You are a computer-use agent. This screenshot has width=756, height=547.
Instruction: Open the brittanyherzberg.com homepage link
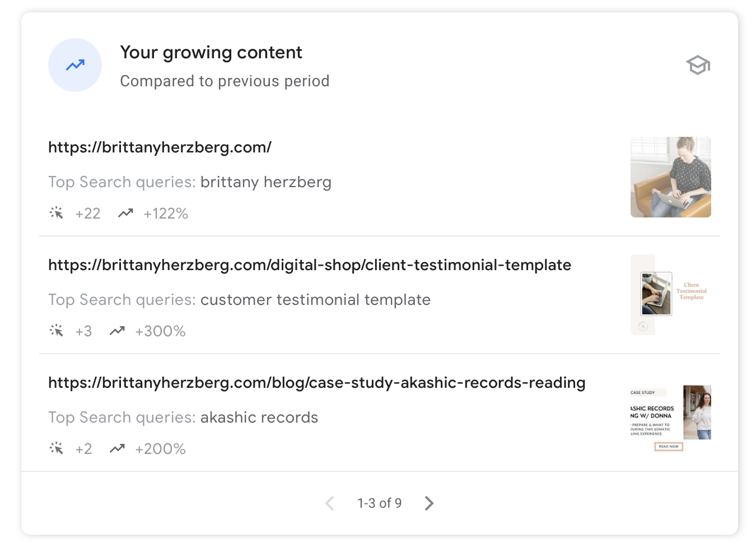(x=160, y=147)
